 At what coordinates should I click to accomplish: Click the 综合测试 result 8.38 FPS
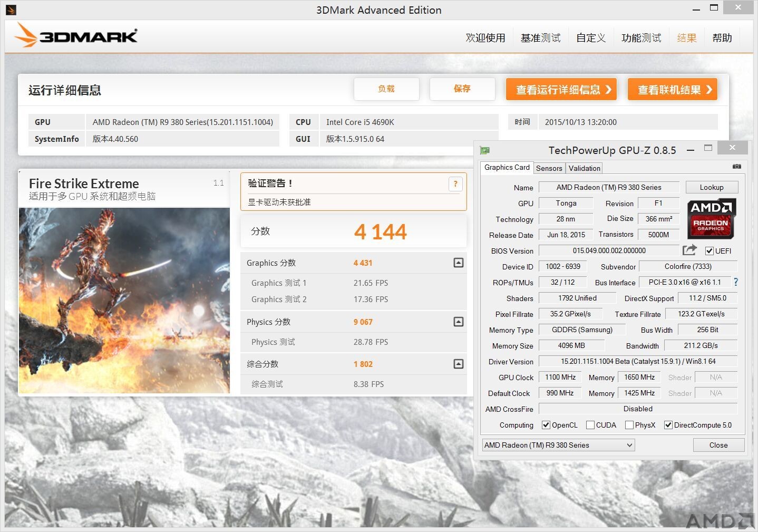point(368,384)
